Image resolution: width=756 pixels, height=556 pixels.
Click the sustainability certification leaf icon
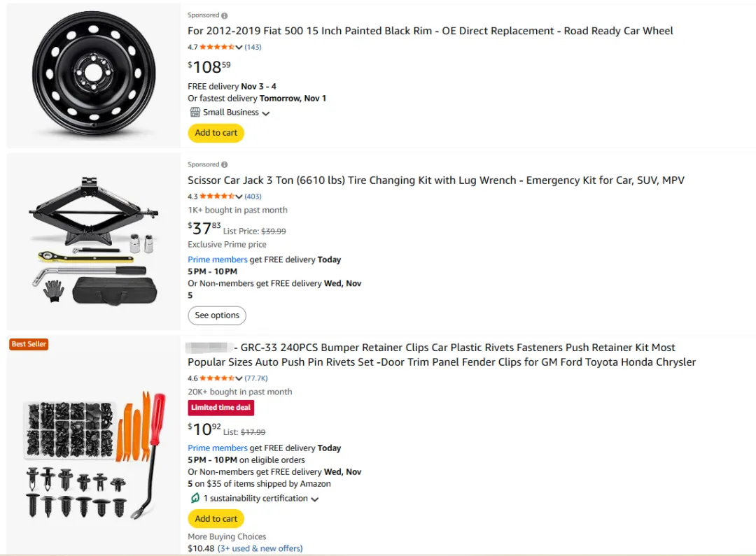click(195, 499)
